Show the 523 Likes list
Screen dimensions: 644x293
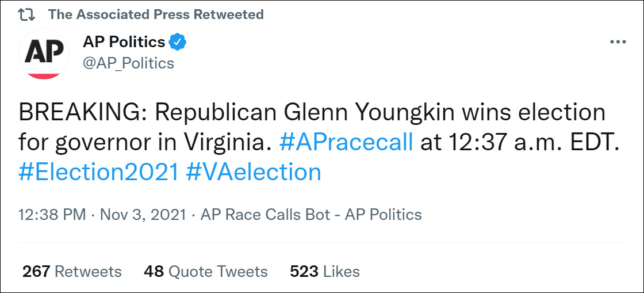coord(325,271)
